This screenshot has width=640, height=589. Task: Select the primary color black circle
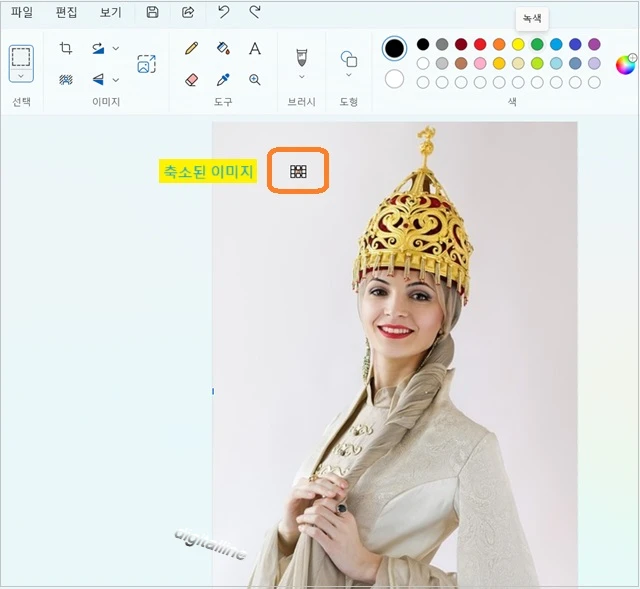point(394,49)
